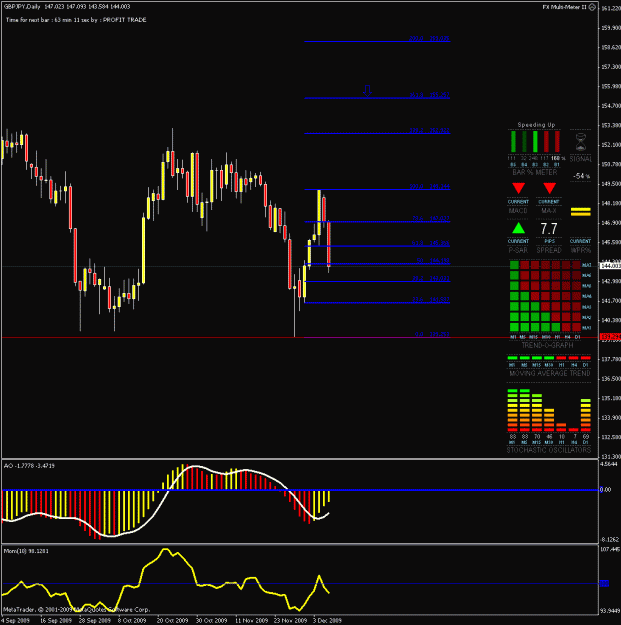Image resolution: width=621 pixels, height=625 pixels.
Task: Click the '20 Oct 2009' date on time axis
Action: pyautogui.click(x=172, y=621)
